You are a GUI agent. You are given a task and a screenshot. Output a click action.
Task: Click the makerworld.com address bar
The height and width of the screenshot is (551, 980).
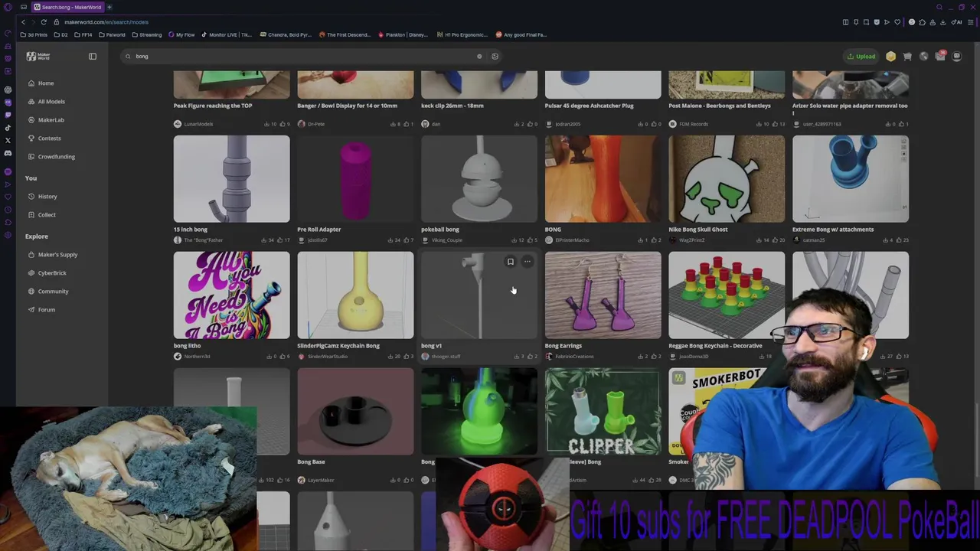tap(106, 22)
